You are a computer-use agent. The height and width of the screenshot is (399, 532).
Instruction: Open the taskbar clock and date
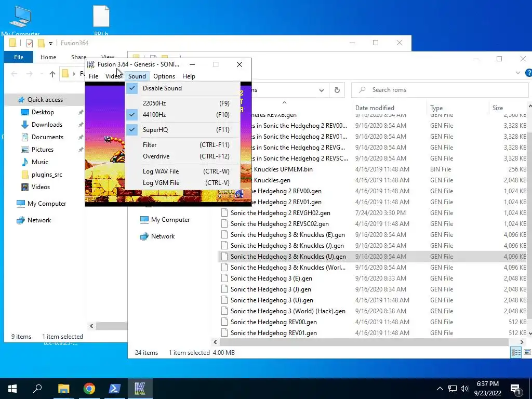[x=487, y=389]
